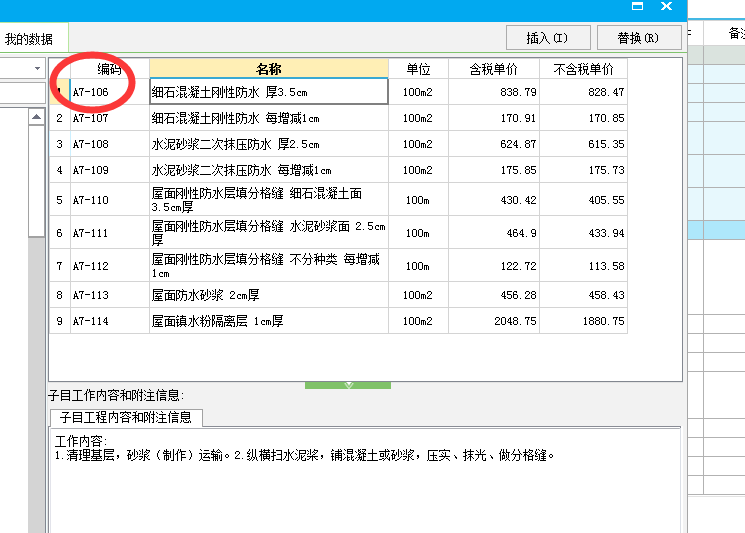Image resolution: width=745 pixels, height=533 pixels.
Task: Click unit 100m2 in A7-114 row
Action: coord(418,321)
